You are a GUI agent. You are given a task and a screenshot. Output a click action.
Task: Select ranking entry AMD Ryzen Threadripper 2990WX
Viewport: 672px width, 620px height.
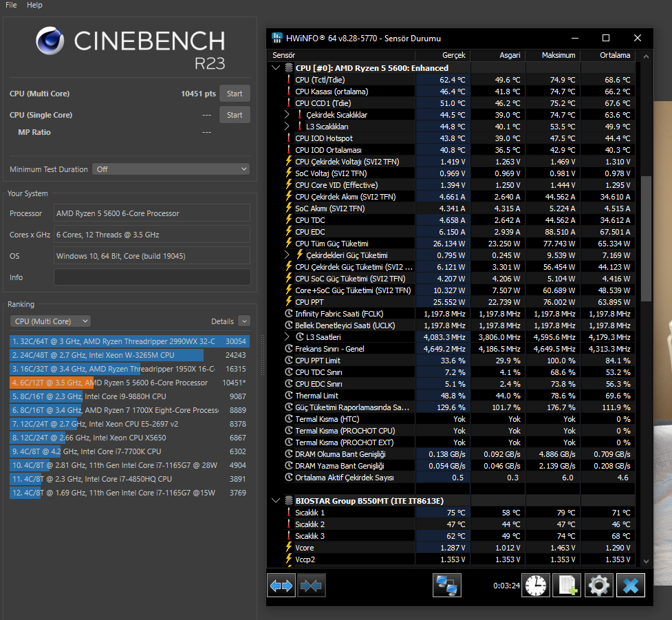click(129, 341)
